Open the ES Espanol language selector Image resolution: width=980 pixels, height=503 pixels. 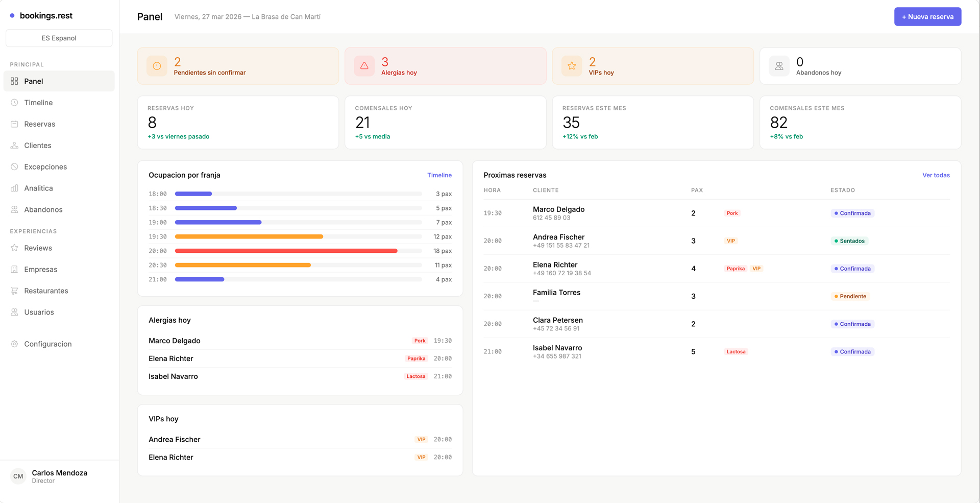pos(59,38)
